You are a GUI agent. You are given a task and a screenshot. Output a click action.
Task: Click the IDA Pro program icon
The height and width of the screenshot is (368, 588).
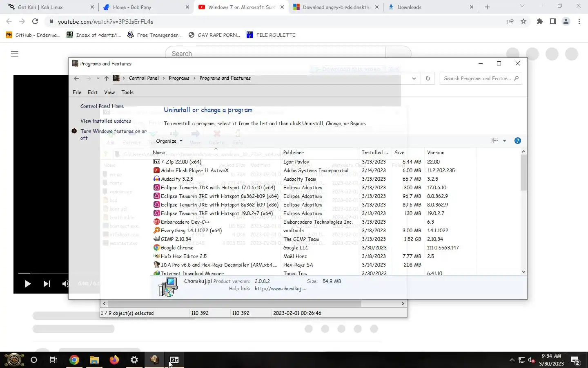[156, 265]
